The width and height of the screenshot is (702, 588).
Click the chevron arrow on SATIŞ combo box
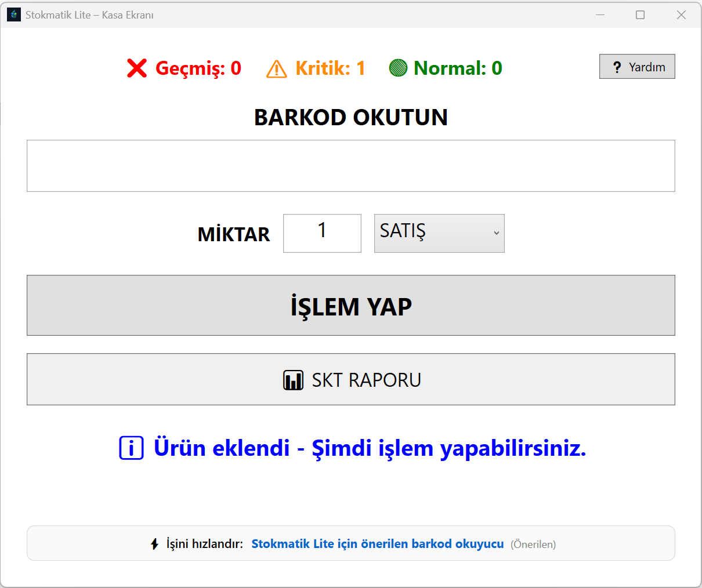pyautogui.click(x=496, y=233)
